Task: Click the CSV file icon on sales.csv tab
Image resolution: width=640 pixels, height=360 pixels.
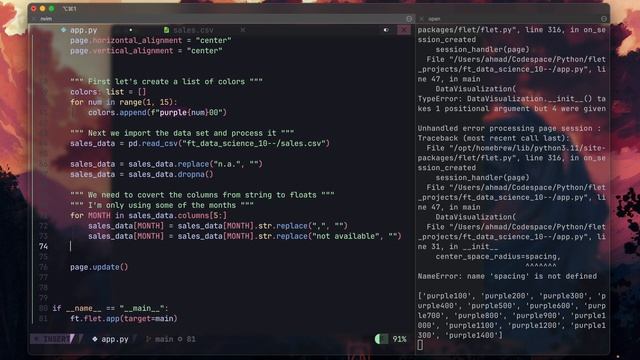Action: (166, 30)
